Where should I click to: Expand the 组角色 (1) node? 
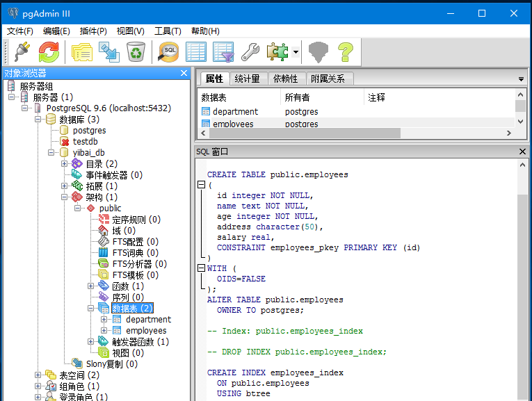pos(38,386)
